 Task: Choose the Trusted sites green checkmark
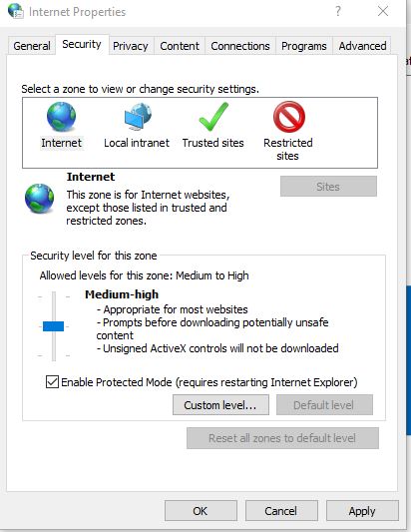coord(213,117)
